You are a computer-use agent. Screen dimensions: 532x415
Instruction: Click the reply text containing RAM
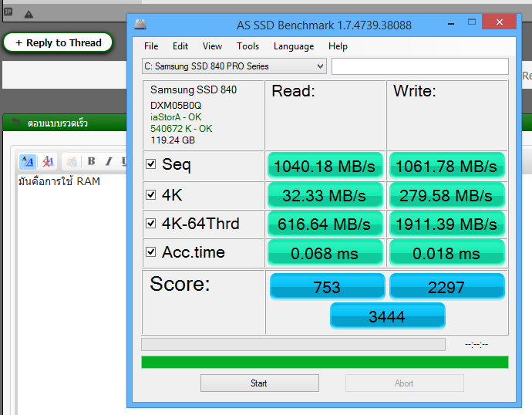point(59,181)
